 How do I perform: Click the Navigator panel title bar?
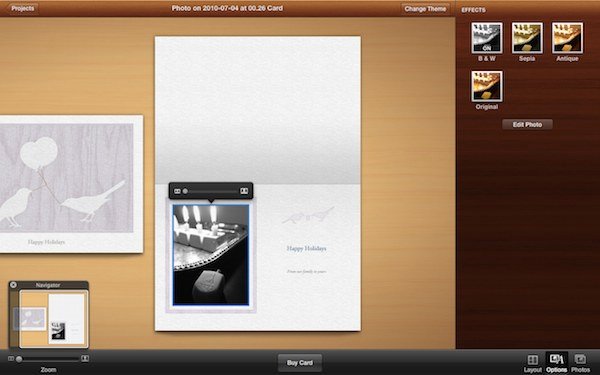click(x=48, y=285)
